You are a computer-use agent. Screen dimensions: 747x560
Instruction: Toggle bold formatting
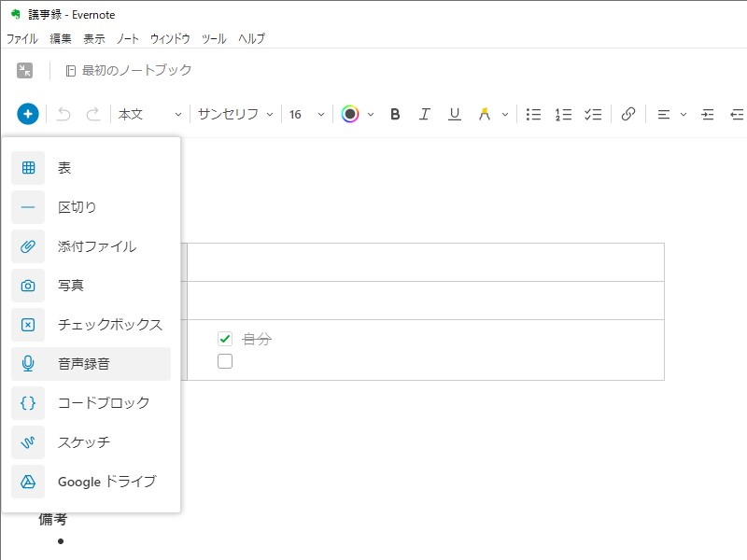point(395,114)
